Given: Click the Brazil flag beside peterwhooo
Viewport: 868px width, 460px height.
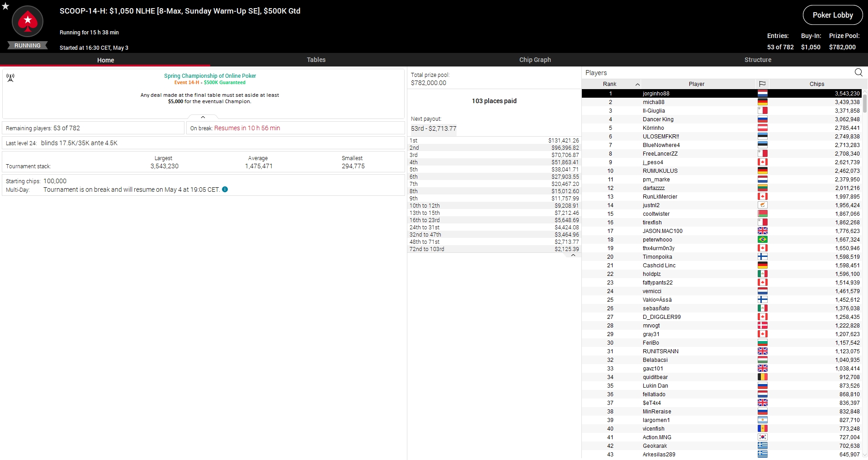Looking at the screenshot, I should click(x=762, y=240).
